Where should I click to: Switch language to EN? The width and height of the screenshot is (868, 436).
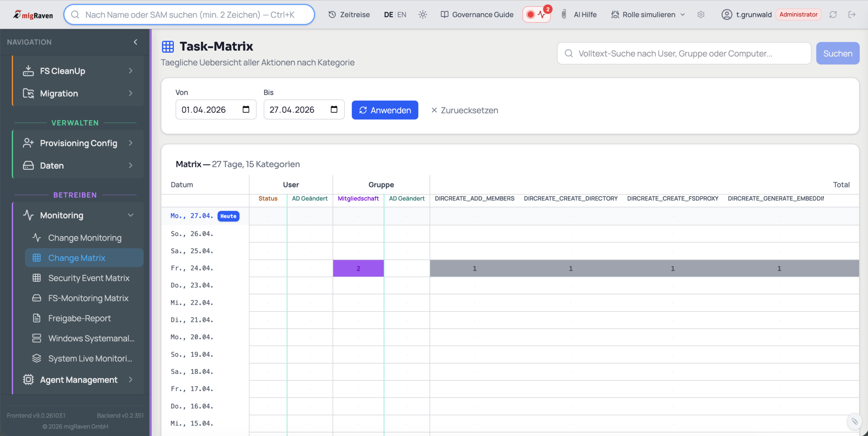click(x=402, y=15)
